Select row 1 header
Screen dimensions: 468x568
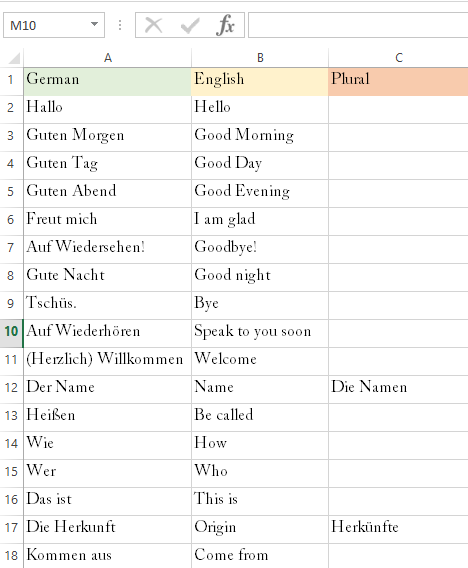pyautogui.click(x=11, y=80)
